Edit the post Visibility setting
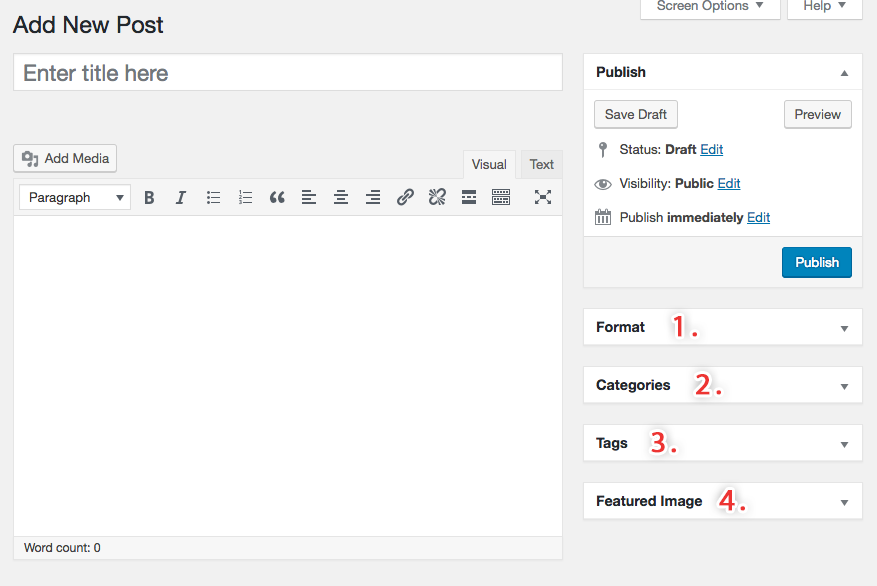 pyautogui.click(x=729, y=184)
